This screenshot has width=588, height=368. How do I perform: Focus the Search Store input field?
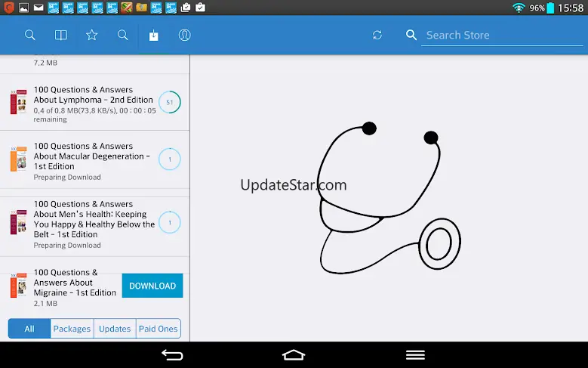(502, 36)
